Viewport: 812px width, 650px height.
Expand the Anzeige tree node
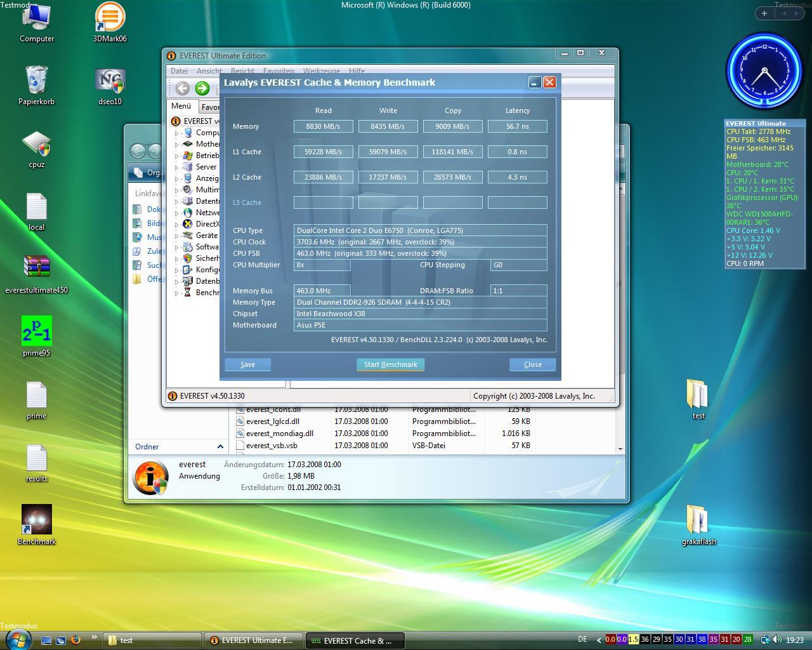point(177,178)
